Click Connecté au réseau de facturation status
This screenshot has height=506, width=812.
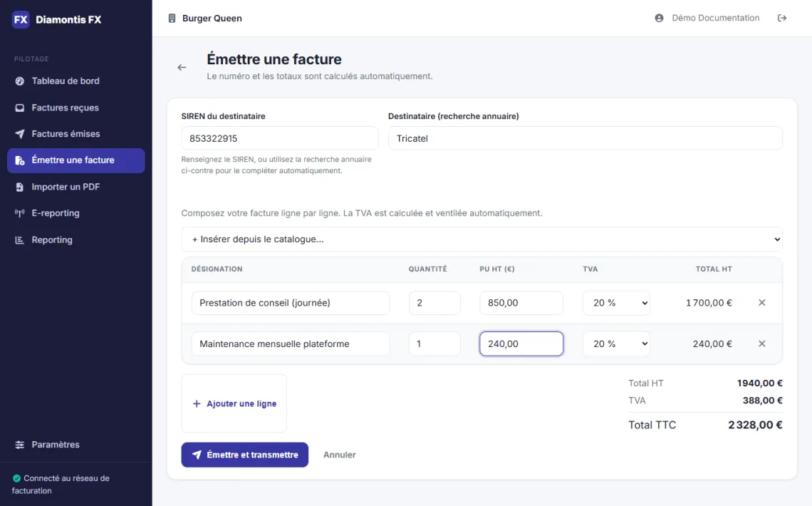click(x=61, y=484)
